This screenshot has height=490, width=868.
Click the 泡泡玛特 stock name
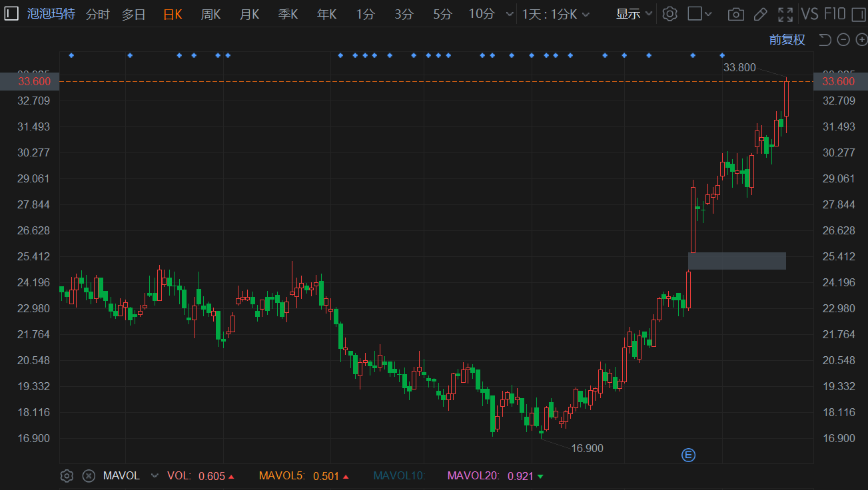point(51,14)
